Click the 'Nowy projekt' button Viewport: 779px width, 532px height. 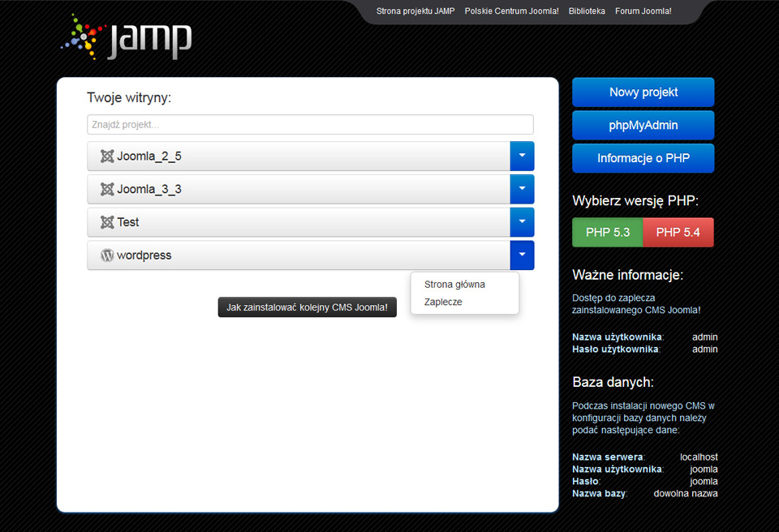(643, 92)
